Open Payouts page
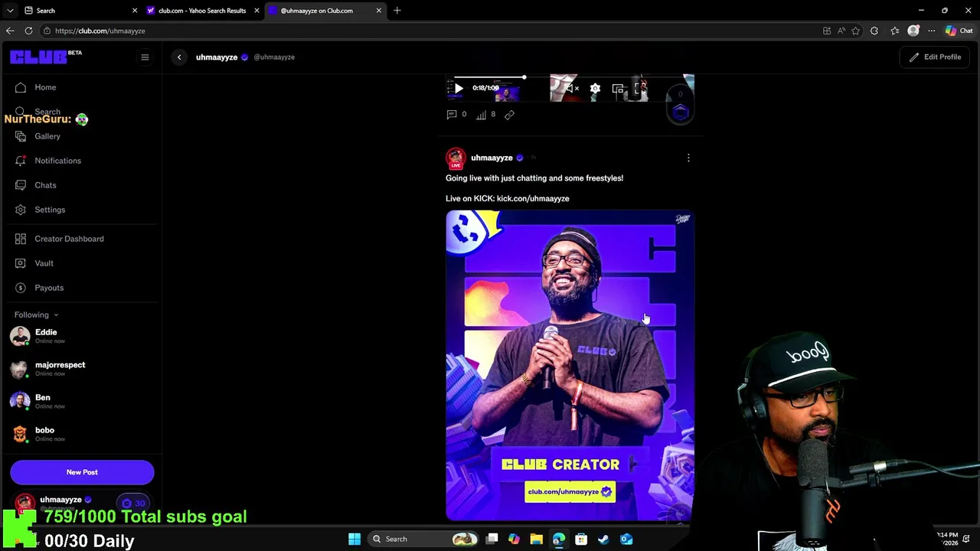This screenshot has height=551, width=980. pos(49,288)
